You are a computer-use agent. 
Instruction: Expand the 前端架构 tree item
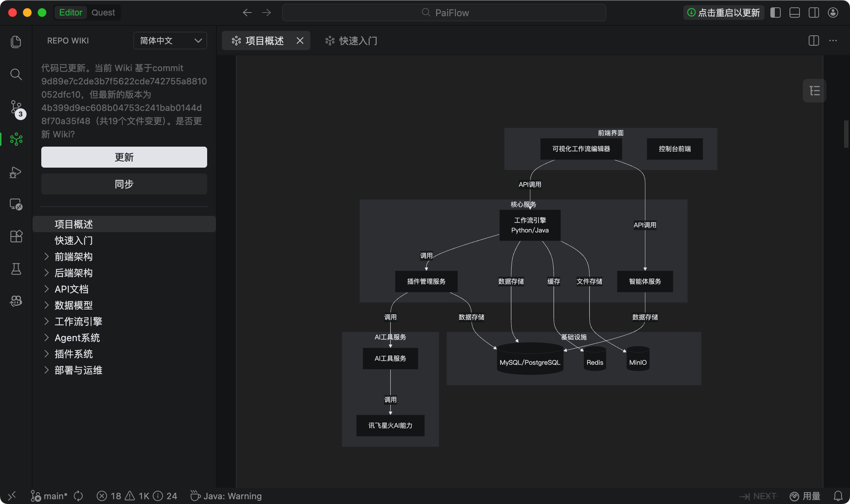tap(46, 256)
